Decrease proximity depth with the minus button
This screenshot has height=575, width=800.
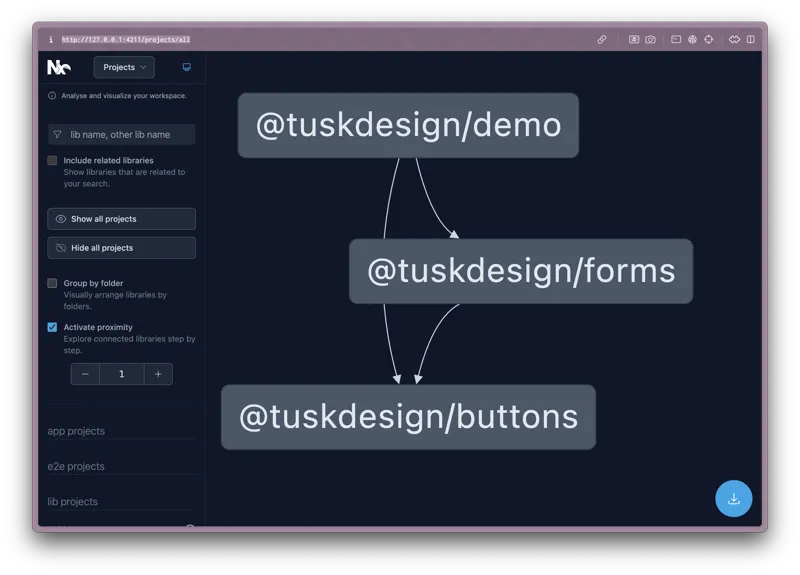tap(85, 374)
